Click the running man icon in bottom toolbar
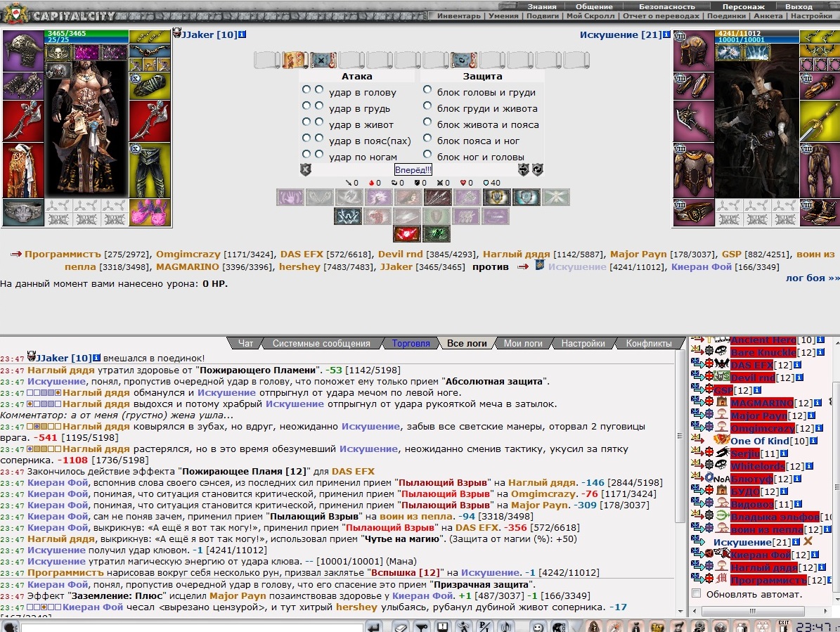 click(x=463, y=626)
